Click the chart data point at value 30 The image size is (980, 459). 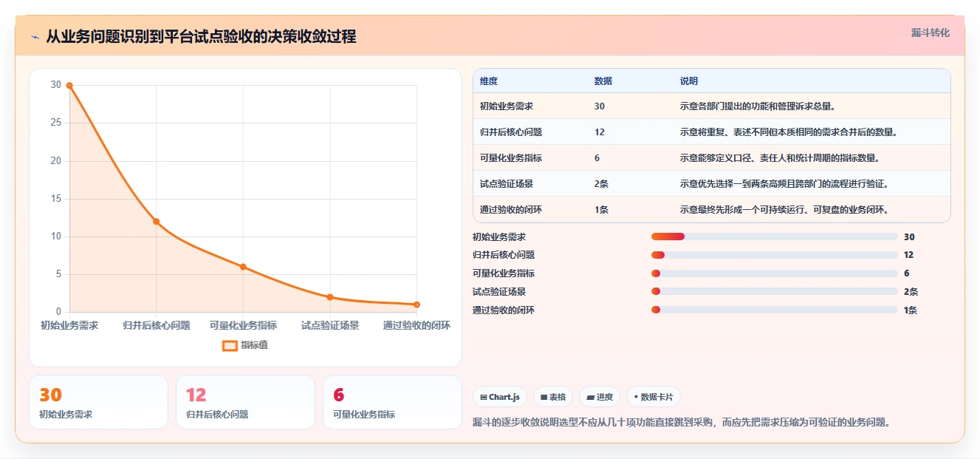tap(69, 86)
